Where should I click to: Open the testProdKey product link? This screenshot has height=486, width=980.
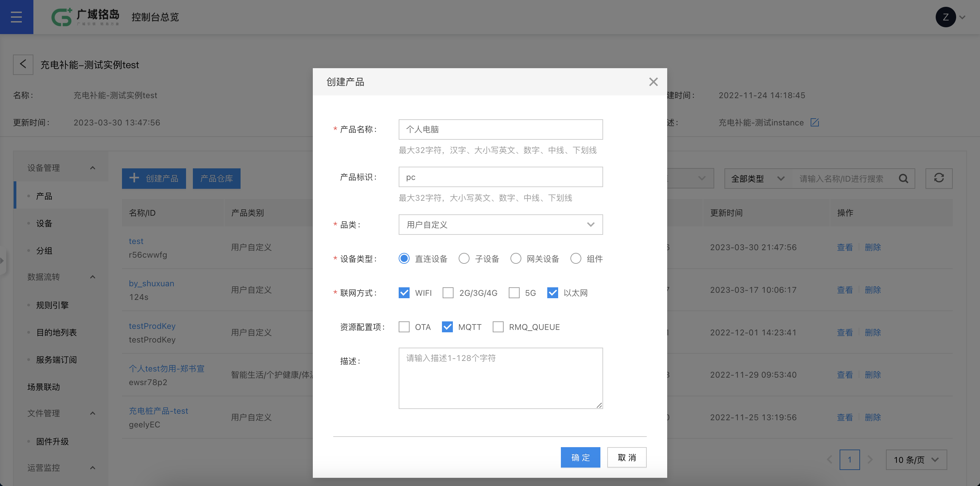pos(152,326)
